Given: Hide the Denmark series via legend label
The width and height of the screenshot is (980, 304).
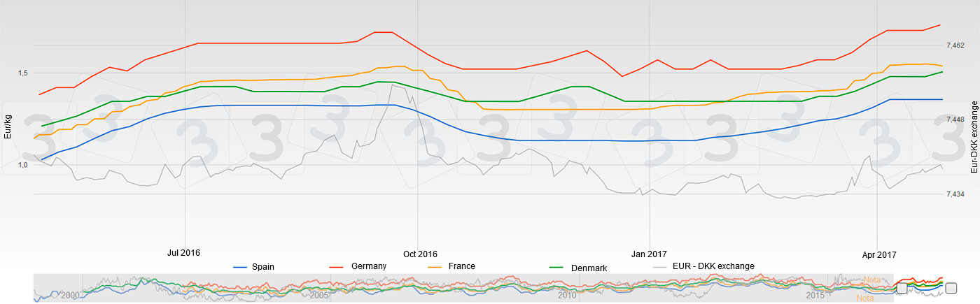Looking at the screenshot, I should (x=588, y=268).
